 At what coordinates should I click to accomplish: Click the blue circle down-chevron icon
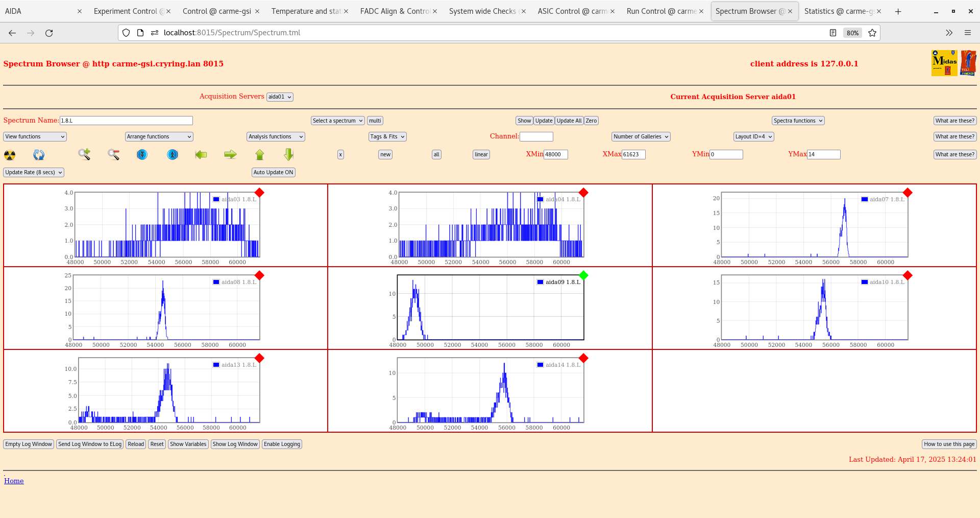pos(142,154)
